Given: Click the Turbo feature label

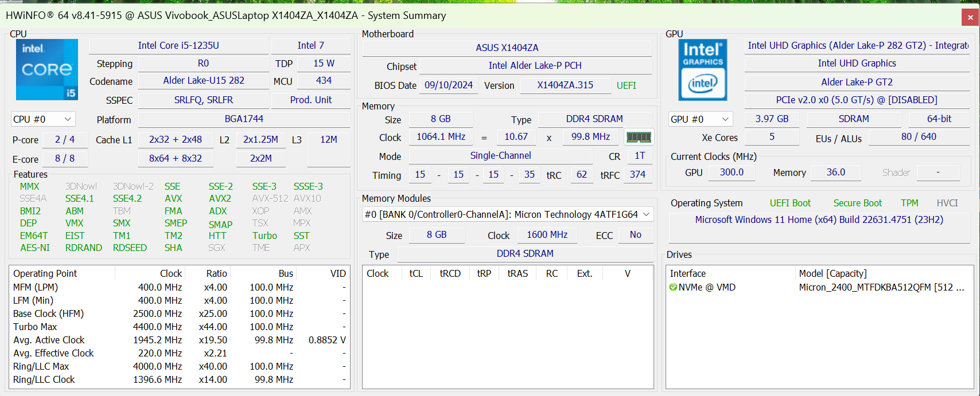Looking at the screenshot, I should tap(265, 236).
